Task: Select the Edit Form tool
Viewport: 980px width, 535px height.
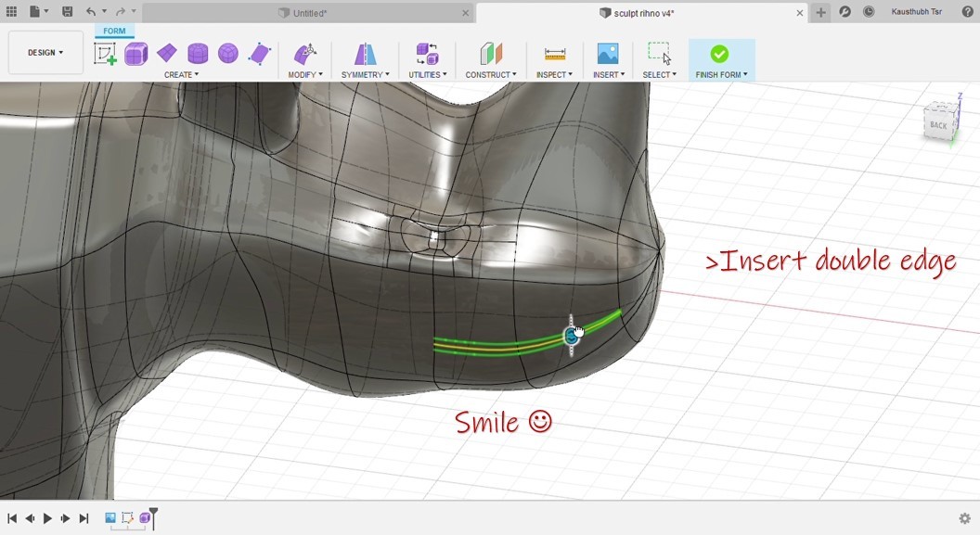Action: tap(305, 54)
